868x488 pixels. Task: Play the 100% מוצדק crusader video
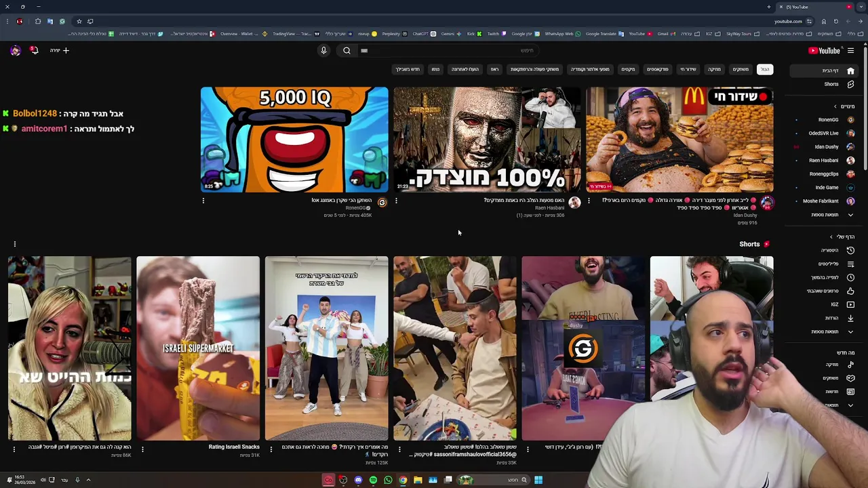(487, 140)
